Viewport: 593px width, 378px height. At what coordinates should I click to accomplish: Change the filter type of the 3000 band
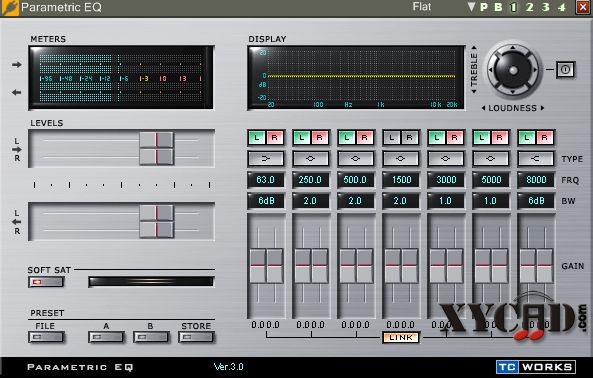[x=446, y=159]
